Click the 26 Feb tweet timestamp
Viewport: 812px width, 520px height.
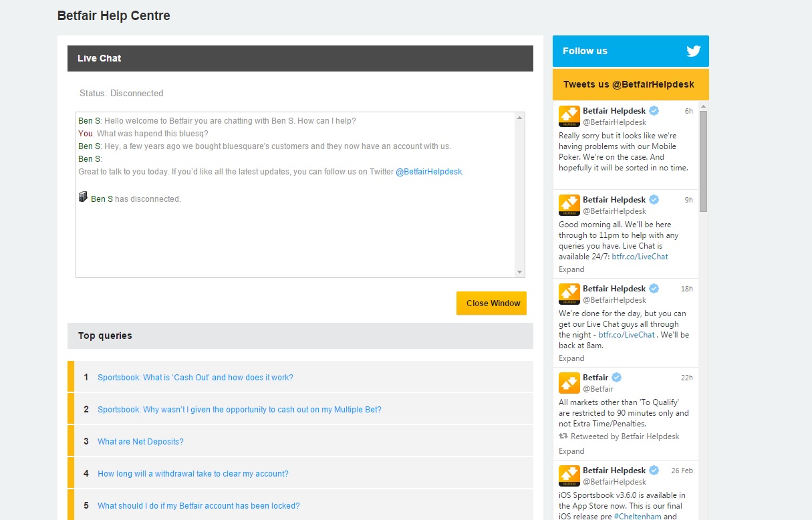(x=682, y=471)
